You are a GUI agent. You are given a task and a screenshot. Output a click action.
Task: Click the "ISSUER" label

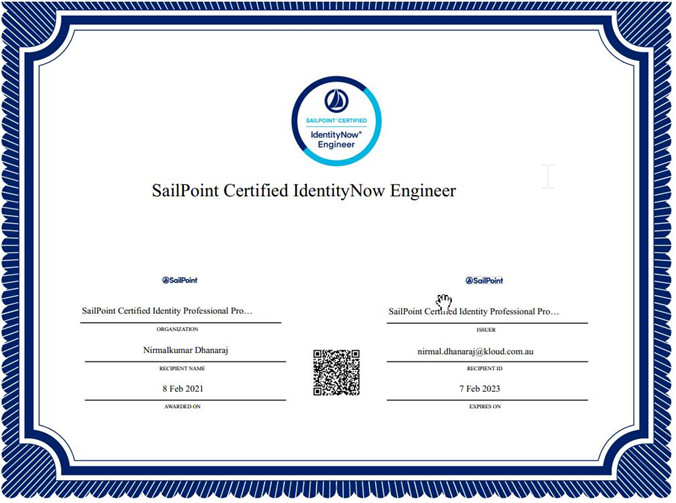pyautogui.click(x=486, y=330)
